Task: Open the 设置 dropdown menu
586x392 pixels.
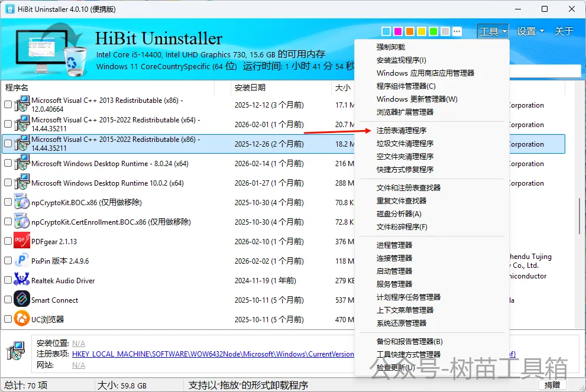Action: [x=530, y=31]
